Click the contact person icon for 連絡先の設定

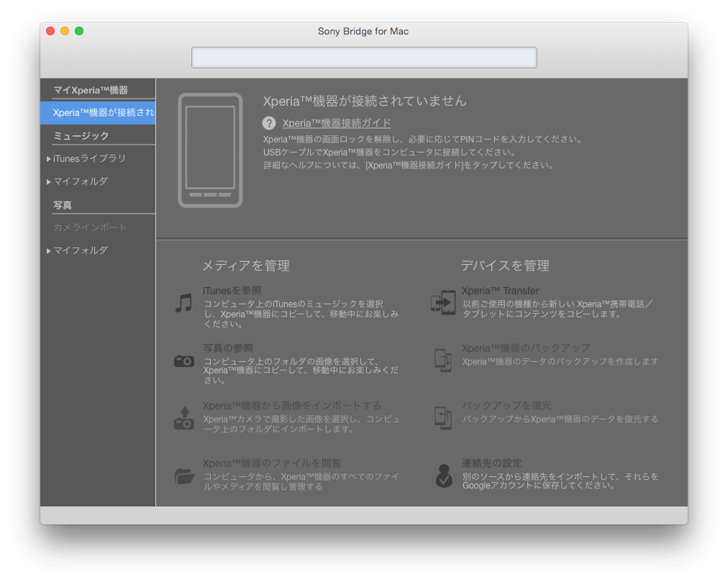point(444,476)
